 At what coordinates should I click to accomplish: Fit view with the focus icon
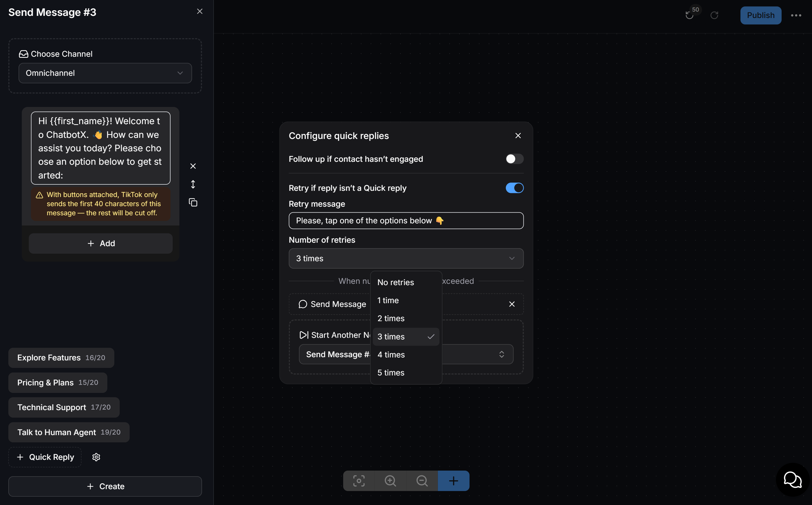coord(359,481)
